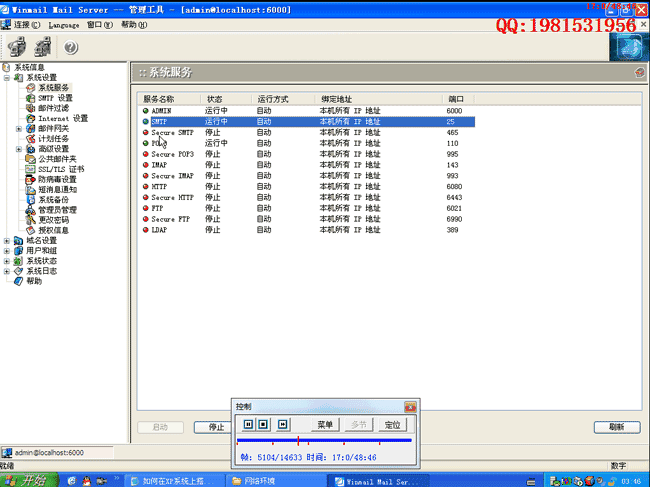The image size is (650, 487).
Task: Click the connect server toolbar icon
Action: point(16,47)
